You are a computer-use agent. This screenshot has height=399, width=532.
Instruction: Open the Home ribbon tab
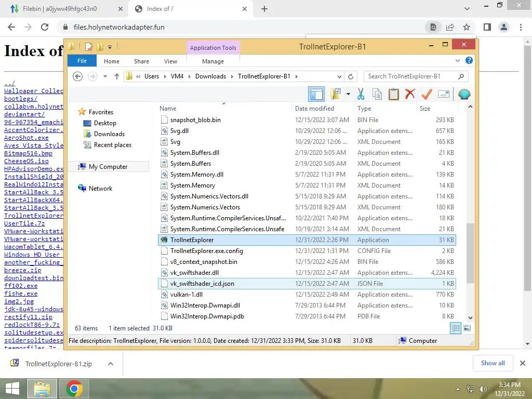coord(112,61)
